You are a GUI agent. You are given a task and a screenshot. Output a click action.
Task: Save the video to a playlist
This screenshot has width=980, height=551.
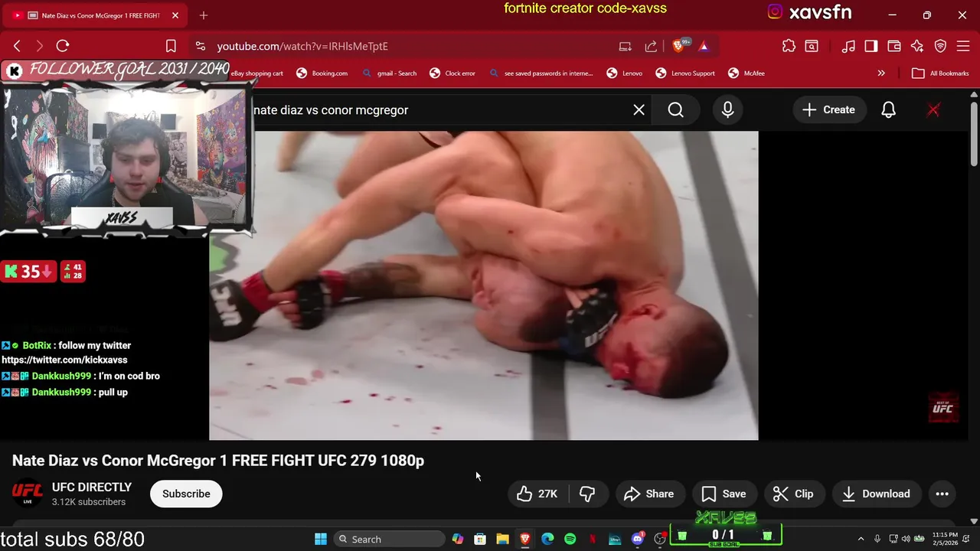tap(724, 494)
